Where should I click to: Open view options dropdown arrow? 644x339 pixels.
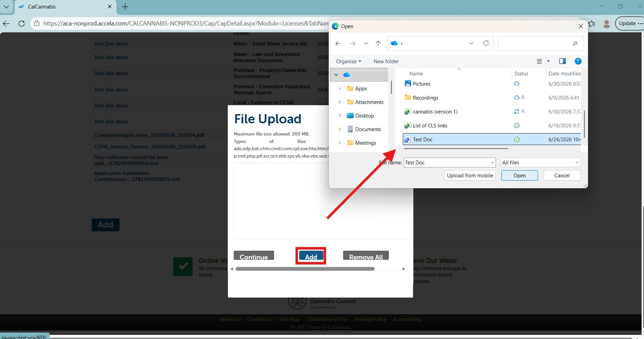tap(548, 61)
